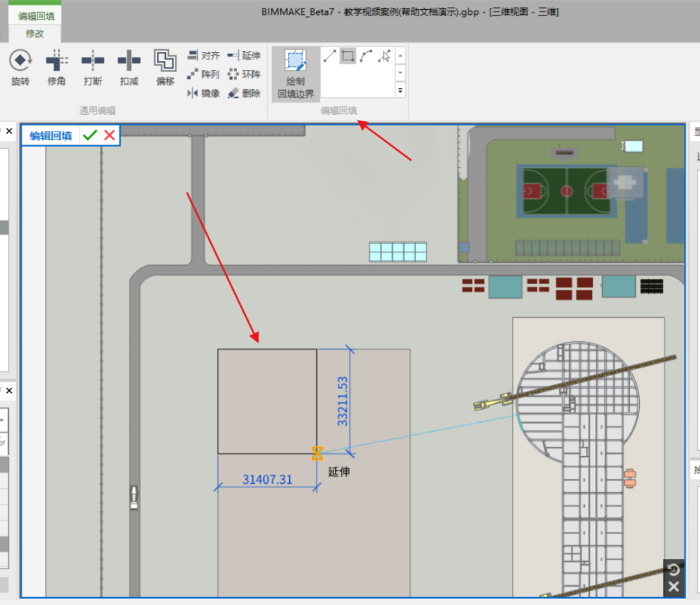Toggle the 阵列 array tool
The height and width of the screenshot is (605, 700).
(x=204, y=74)
